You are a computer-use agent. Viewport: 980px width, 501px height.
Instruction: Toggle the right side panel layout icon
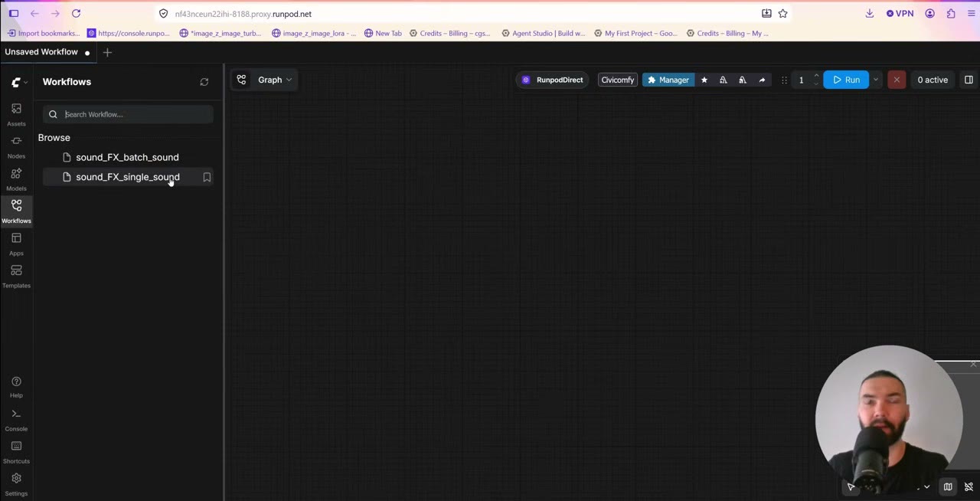coord(969,80)
